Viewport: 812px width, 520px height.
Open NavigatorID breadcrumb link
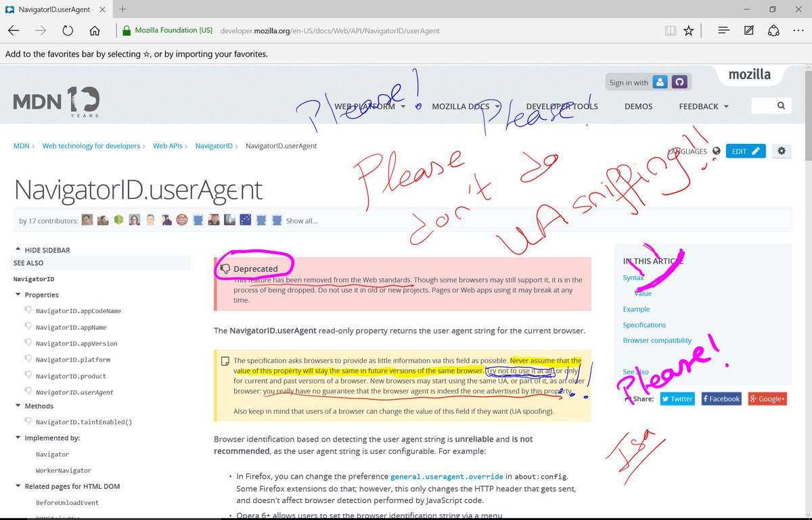pyautogui.click(x=214, y=145)
